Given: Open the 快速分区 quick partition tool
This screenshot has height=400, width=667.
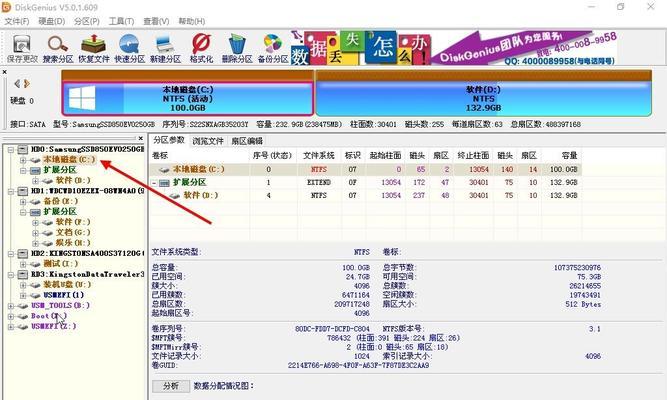Looking at the screenshot, I should [129, 49].
